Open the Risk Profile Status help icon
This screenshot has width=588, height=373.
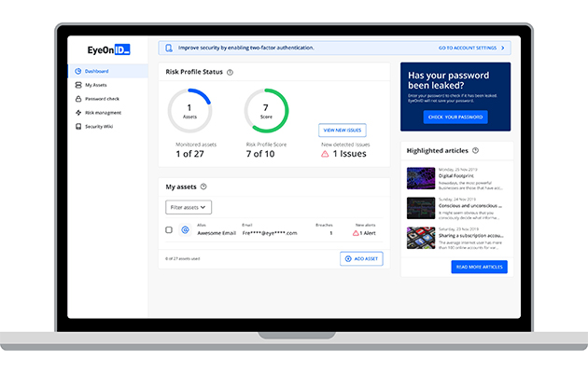point(230,73)
